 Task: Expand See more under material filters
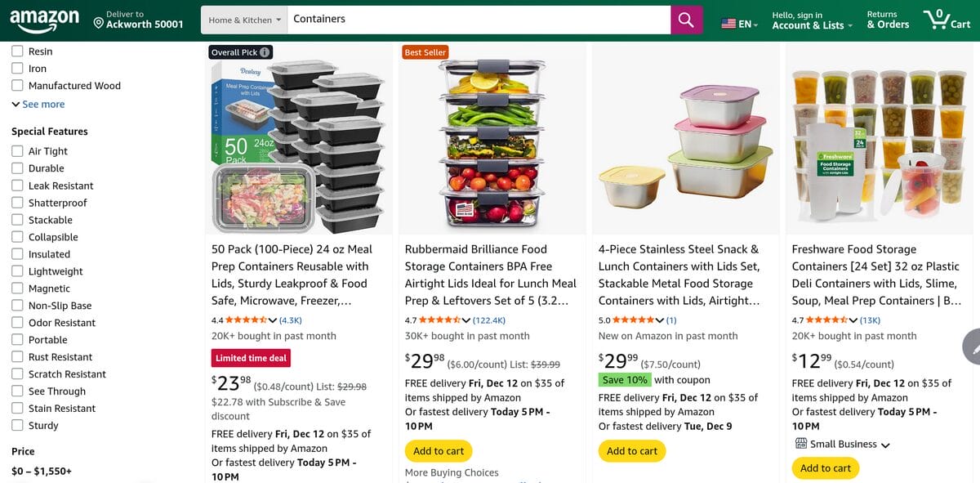click(38, 104)
